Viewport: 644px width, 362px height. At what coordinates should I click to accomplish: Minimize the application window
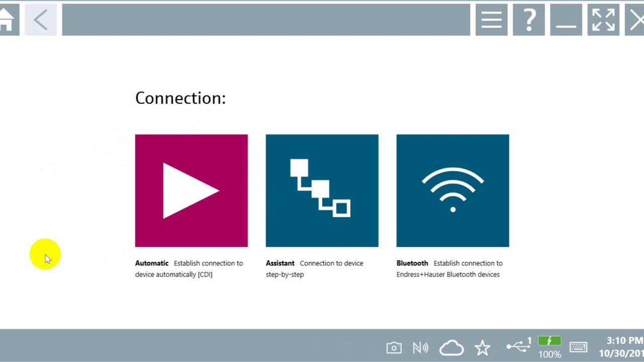tap(566, 20)
